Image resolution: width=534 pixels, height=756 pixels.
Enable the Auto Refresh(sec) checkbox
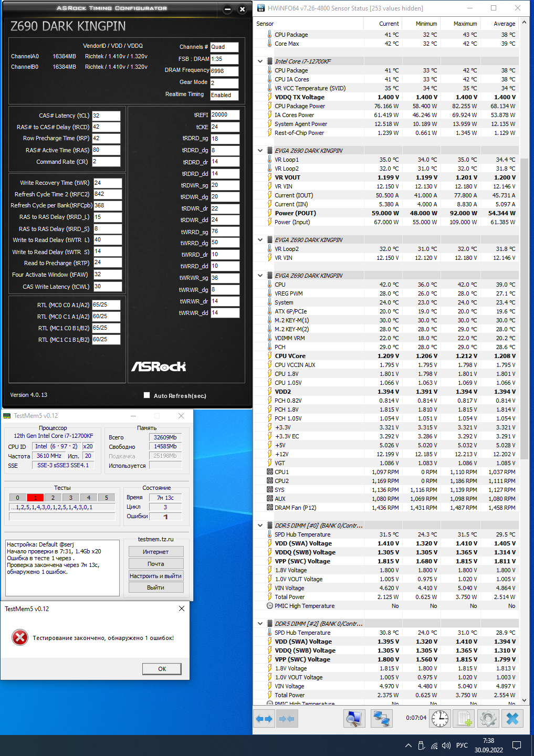pos(147,395)
